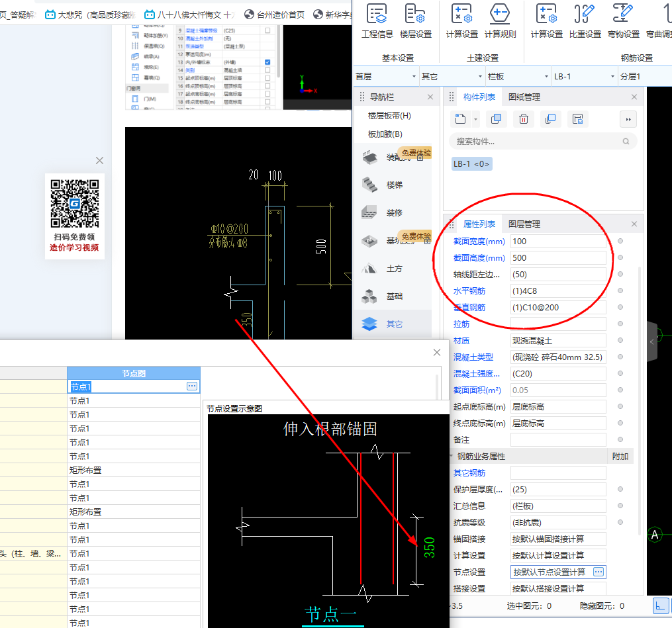Select 土方 category in navigation bar

coord(395,269)
